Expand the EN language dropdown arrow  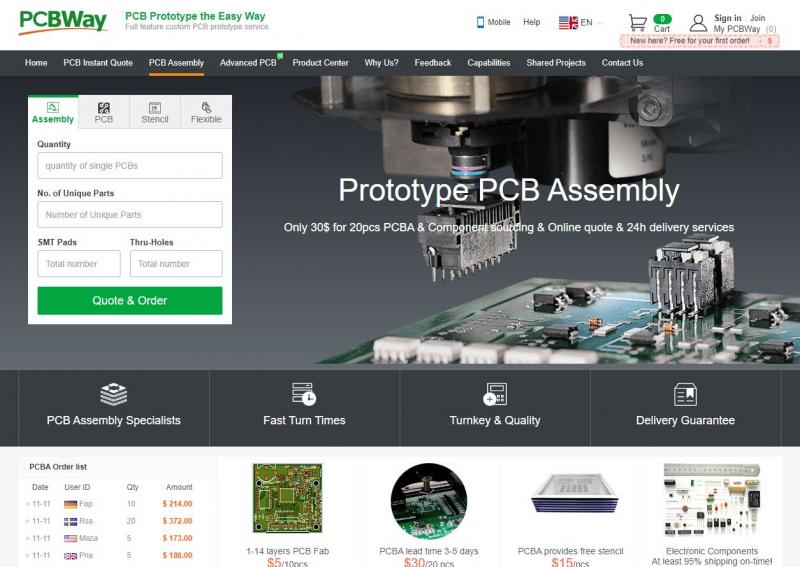(x=599, y=23)
